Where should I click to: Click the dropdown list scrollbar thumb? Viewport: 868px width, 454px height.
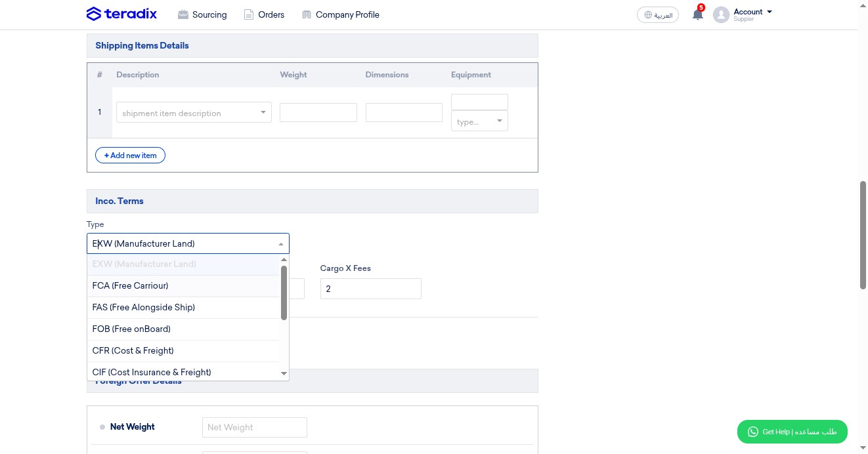(284, 293)
